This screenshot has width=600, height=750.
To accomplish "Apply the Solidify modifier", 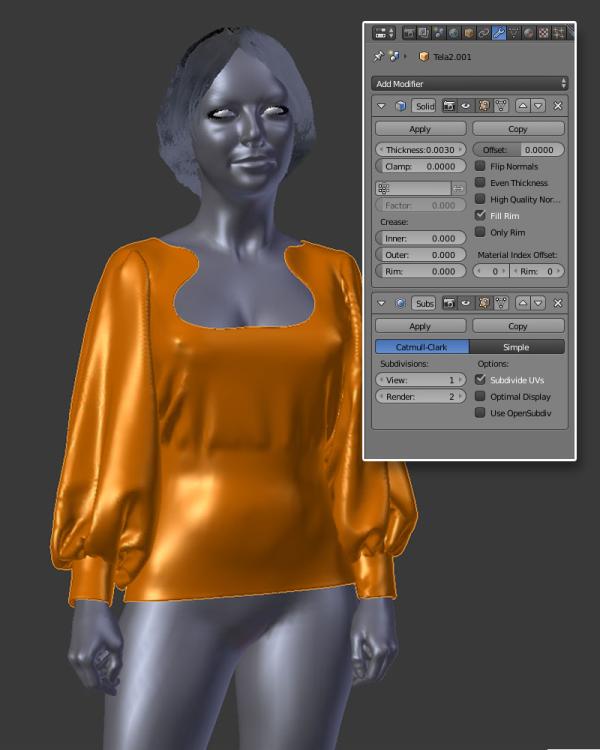I will 420,128.
